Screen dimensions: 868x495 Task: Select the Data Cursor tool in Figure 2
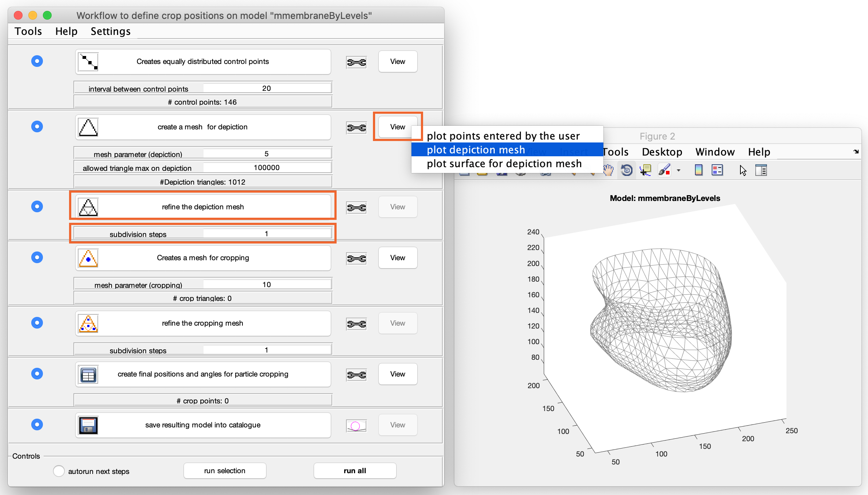coord(646,170)
